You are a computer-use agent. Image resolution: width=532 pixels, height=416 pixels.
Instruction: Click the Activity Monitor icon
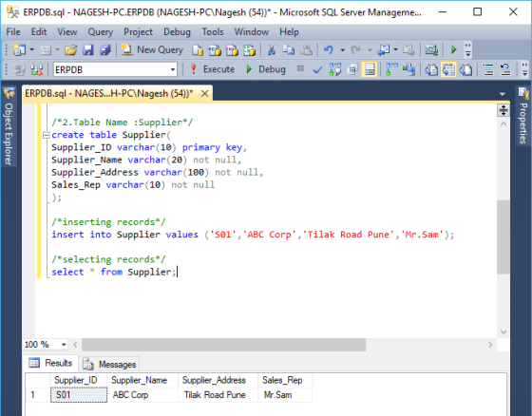tap(431, 50)
